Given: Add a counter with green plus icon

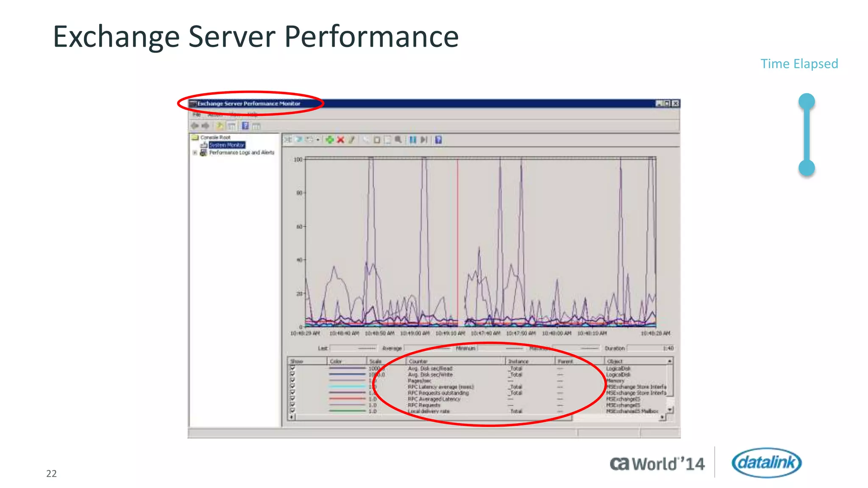Looking at the screenshot, I should point(329,139).
